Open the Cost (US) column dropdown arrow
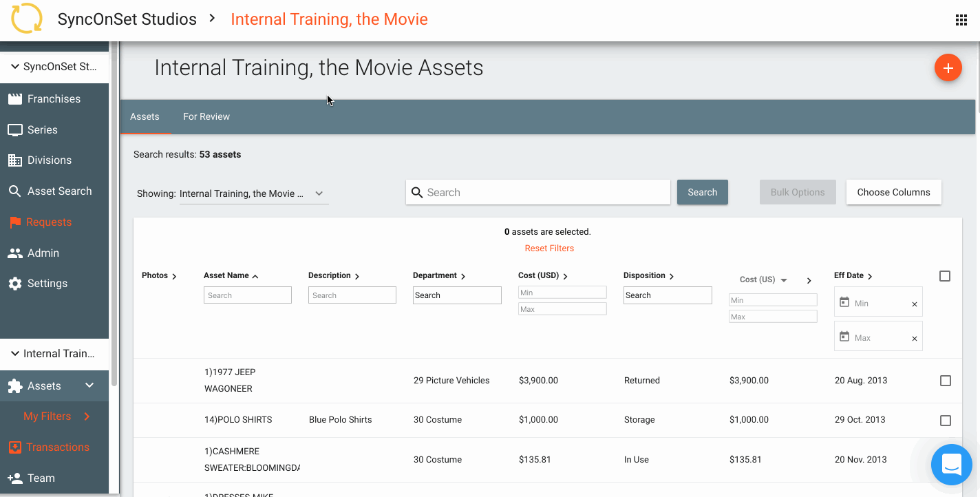Screen dimensions: 980x497 [784, 280]
